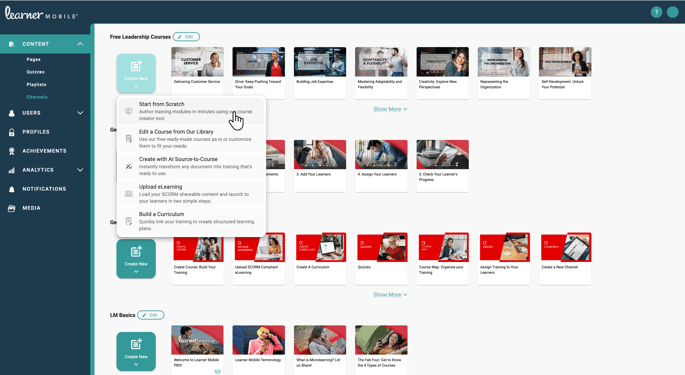
Task: Open Playlists under Content
Action: pyautogui.click(x=36, y=85)
